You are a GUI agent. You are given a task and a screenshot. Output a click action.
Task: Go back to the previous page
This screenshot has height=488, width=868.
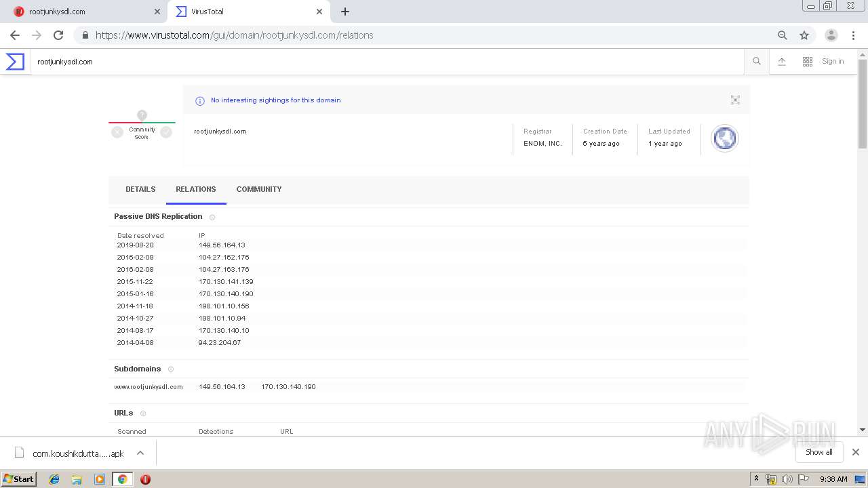coord(15,35)
